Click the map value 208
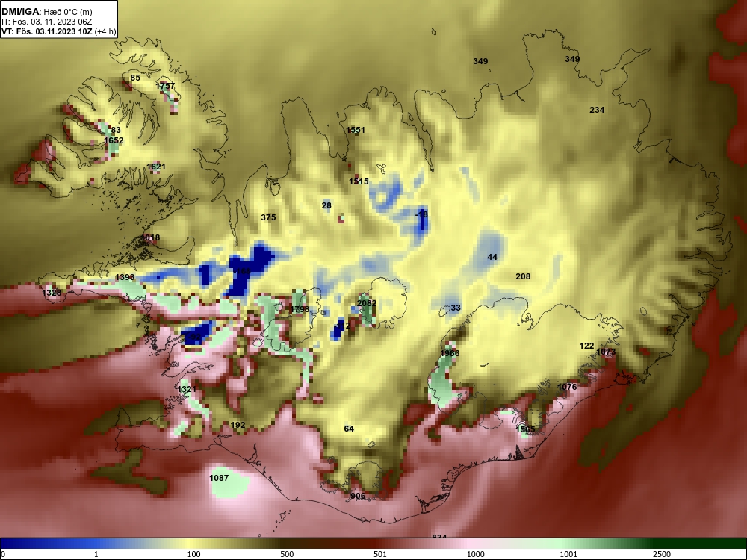The width and height of the screenshot is (747, 560). [x=523, y=276]
